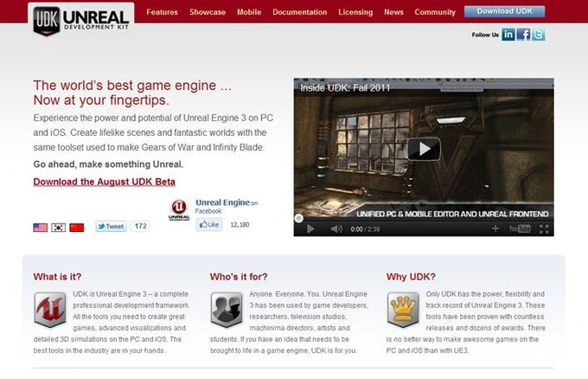The height and width of the screenshot is (379, 588).
Task: Open the Features menu
Action: tap(162, 12)
